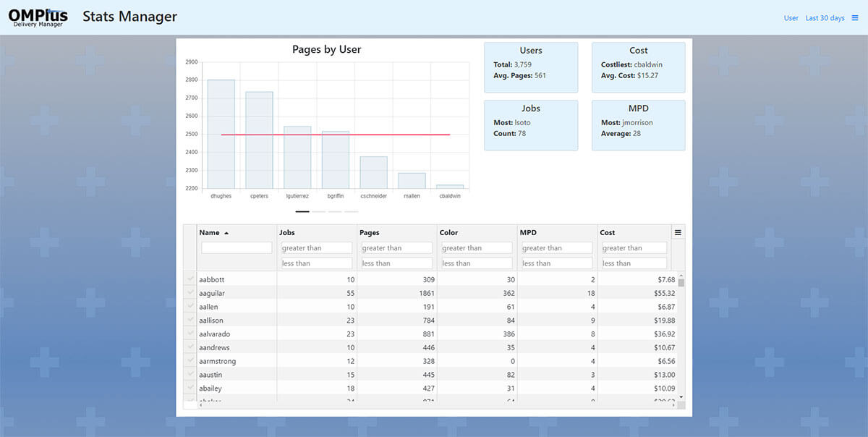Click the dhughes bar in chart
Viewport: 868px width, 437px height.
221,134
